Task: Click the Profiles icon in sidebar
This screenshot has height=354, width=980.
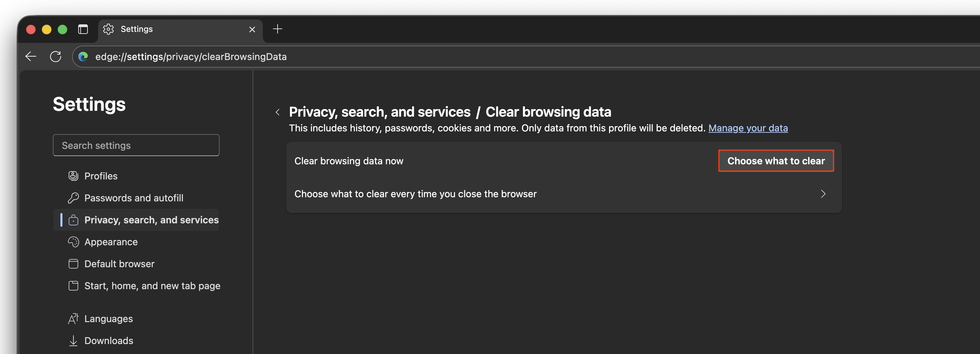Action: point(73,176)
